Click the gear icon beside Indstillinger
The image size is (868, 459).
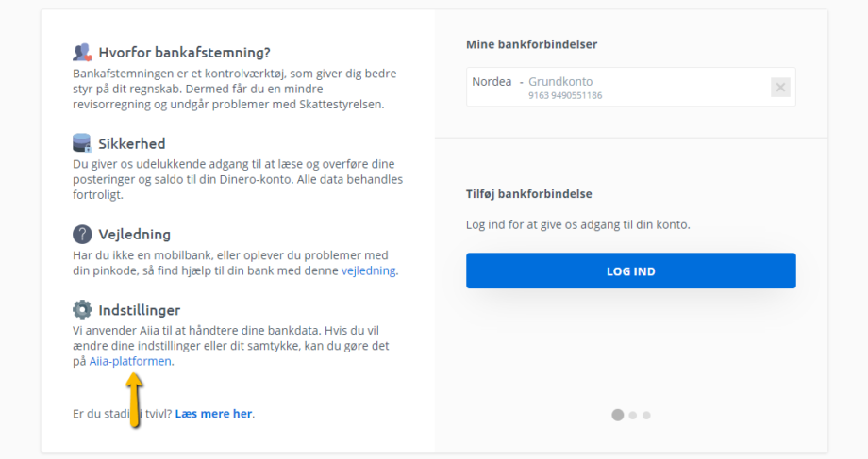coord(82,310)
